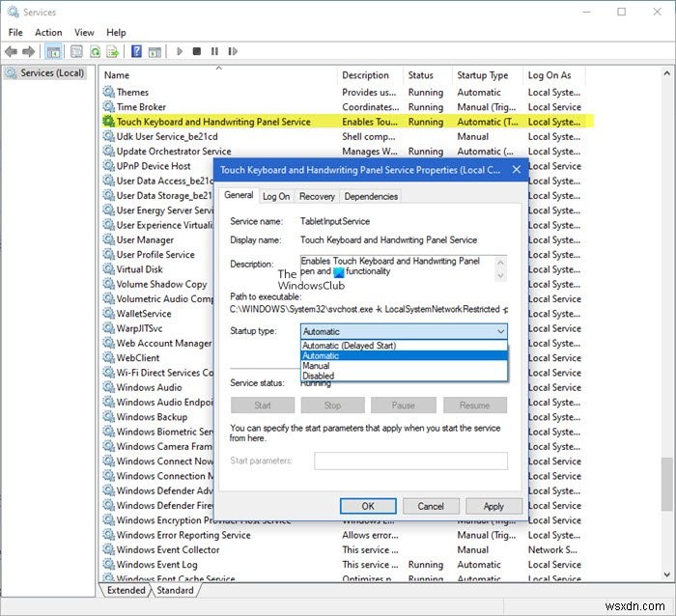
Task: Click the Start Service play icon
Action: 180,51
